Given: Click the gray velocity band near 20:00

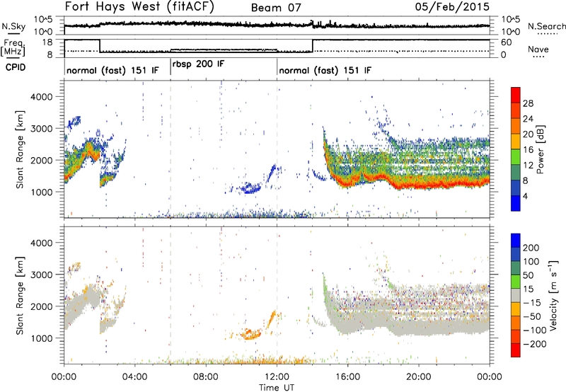Looking at the screenshot, I should tap(419, 328).
